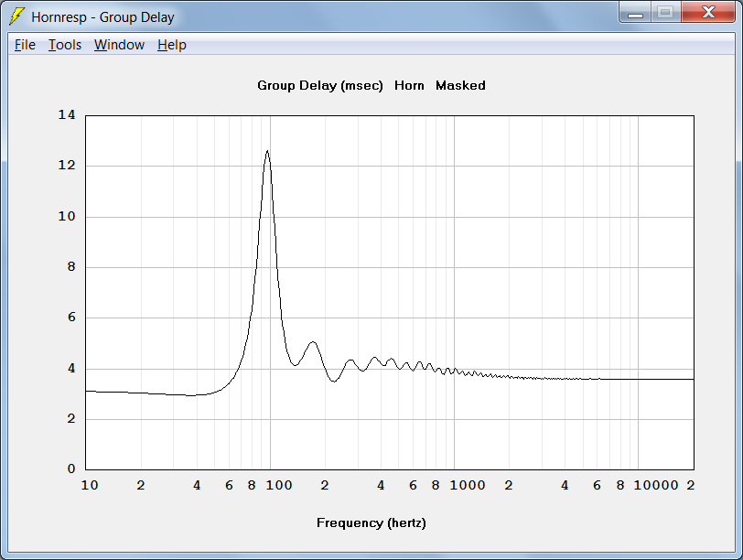Click the '1000' frequency axis tick label
743x560 pixels.
(x=468, y=485)
